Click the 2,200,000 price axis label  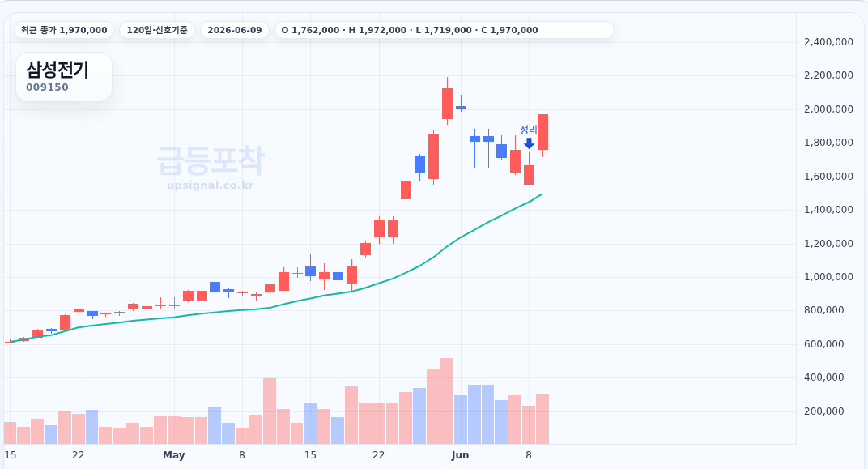pyautogui.click(x=828, y=75)
